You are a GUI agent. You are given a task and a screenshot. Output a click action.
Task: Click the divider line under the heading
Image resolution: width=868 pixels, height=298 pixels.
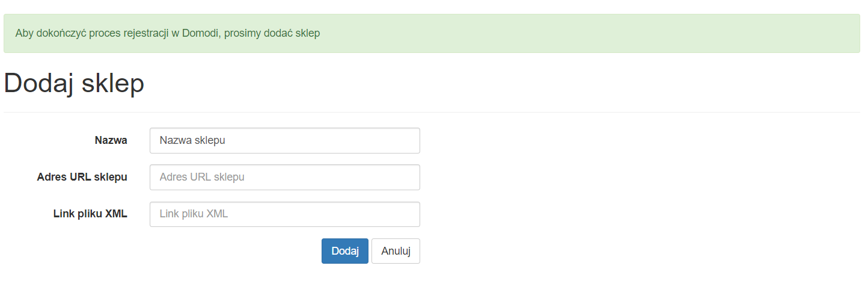[432, 112]
